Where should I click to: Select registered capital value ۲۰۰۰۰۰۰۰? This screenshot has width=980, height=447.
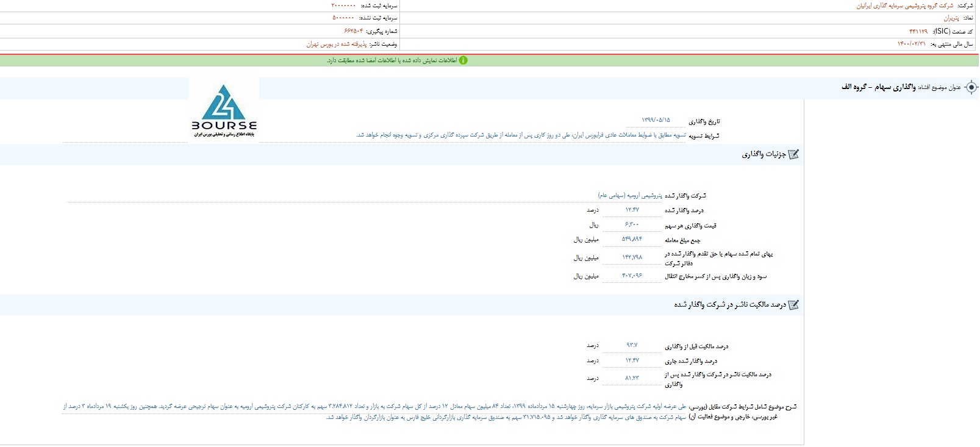tap(343, 5)
